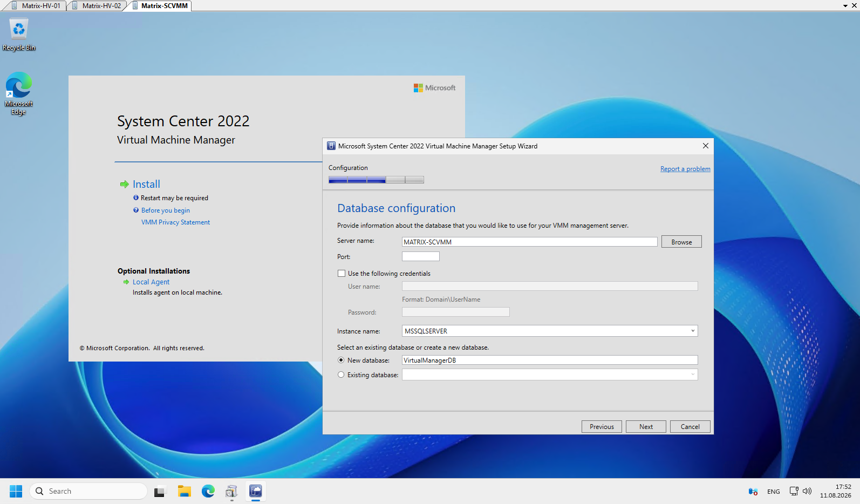This screenshot has width=860, height=504.
Task: Close the Setup Wizard dialog
Action: (705, 146)
